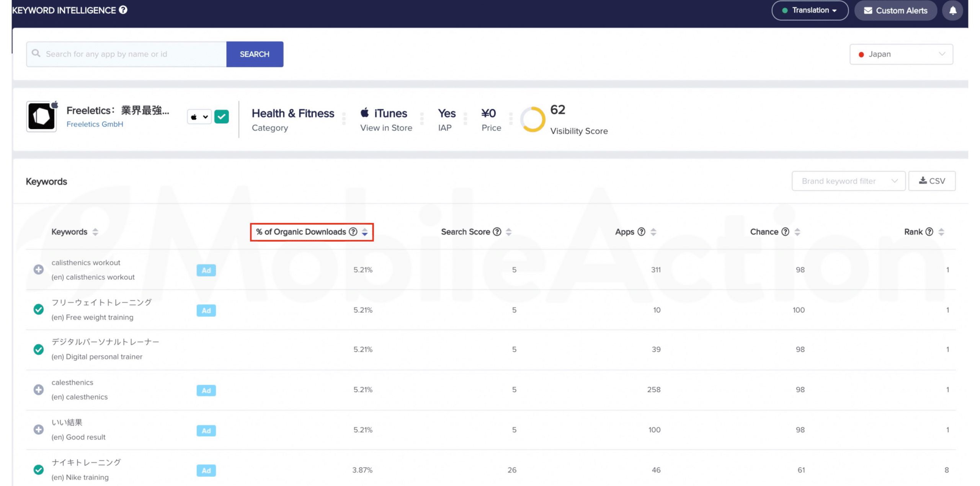Add calesthenics keyword with plus icon
Viewport: 980px width, 486px height.
pos(38,390)
